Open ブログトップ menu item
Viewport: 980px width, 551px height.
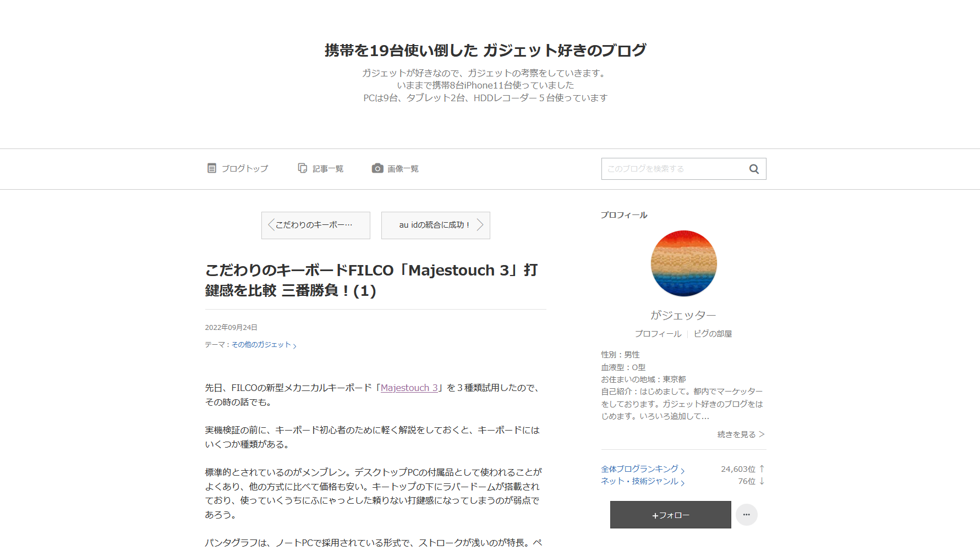238,168
